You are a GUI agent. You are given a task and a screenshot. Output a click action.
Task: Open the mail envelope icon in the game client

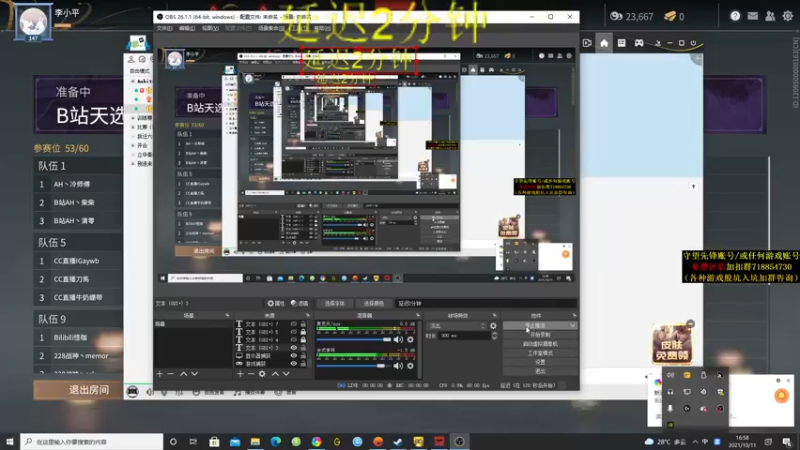point(753,16)
